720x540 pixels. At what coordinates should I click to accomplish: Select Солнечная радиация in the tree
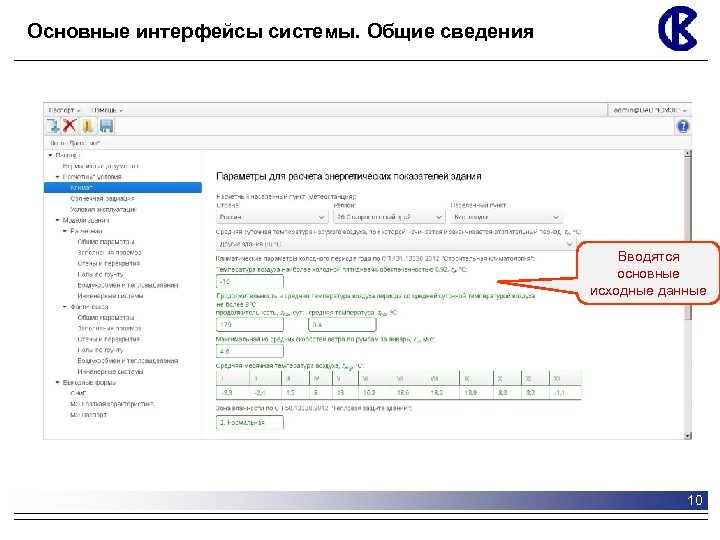pos(102,198)
